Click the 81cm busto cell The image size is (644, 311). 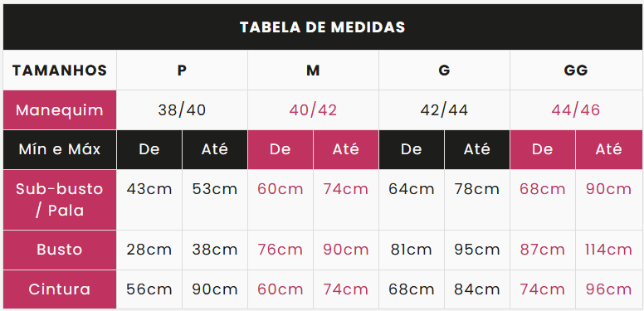[x=411, y=250]
